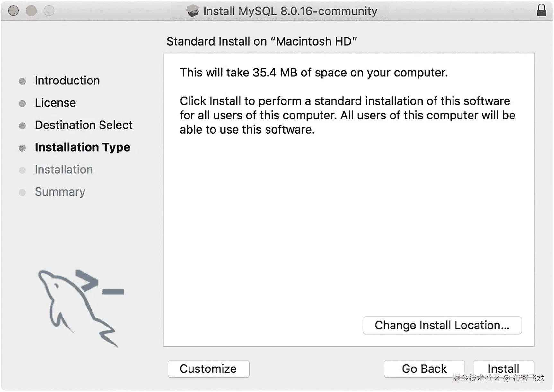Click the Destination Select step bullet
The height and width of the screenshot is (392, 554).
(22, 126)
